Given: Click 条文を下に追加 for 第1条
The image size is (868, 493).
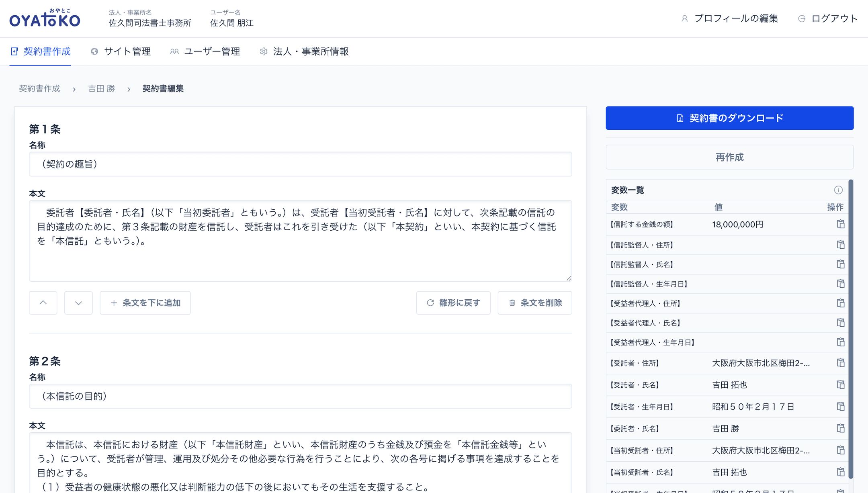Looking at the screenshot, I should (145, 303).
